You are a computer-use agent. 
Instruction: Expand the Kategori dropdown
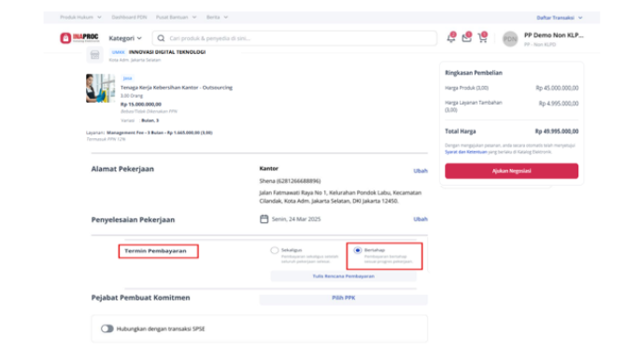[x=125, y=38]
